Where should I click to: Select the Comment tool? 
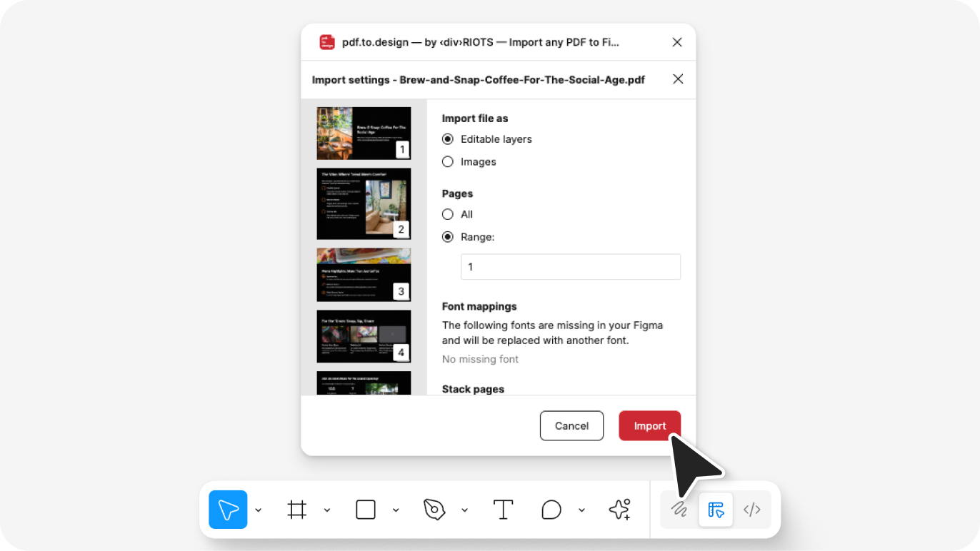point(551,510)
